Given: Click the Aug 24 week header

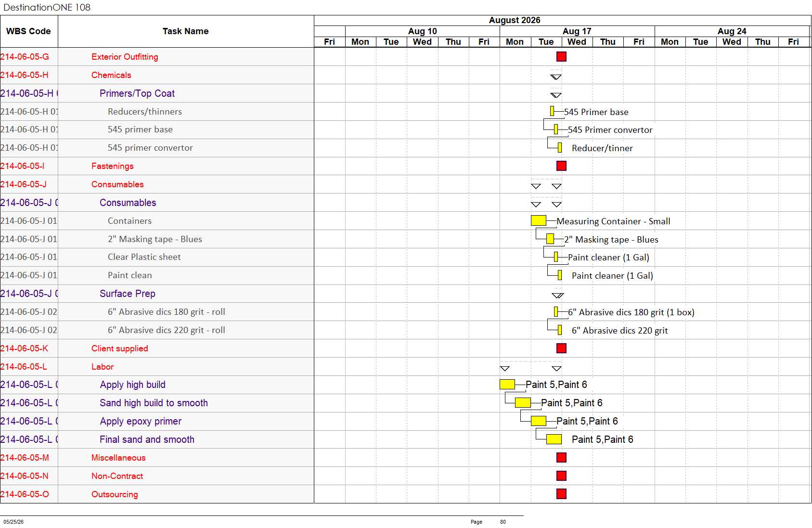Looking at the screenshot, I should click(x=732, y=31).
